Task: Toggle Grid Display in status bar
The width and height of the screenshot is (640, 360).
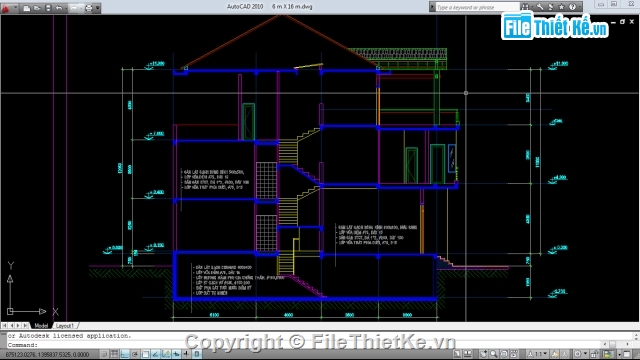Action: coord(114,354)
